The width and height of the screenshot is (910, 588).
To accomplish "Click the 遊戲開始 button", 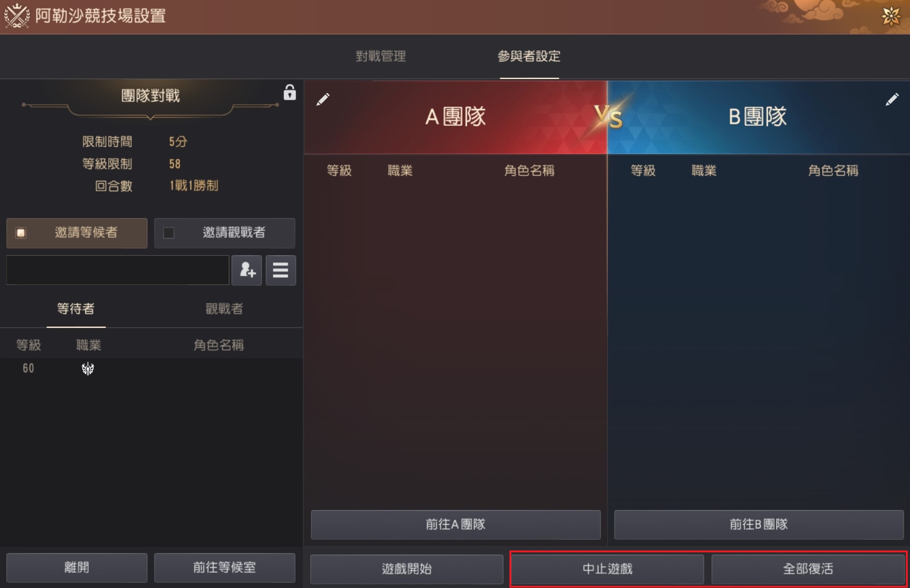I will click(407, 569).
